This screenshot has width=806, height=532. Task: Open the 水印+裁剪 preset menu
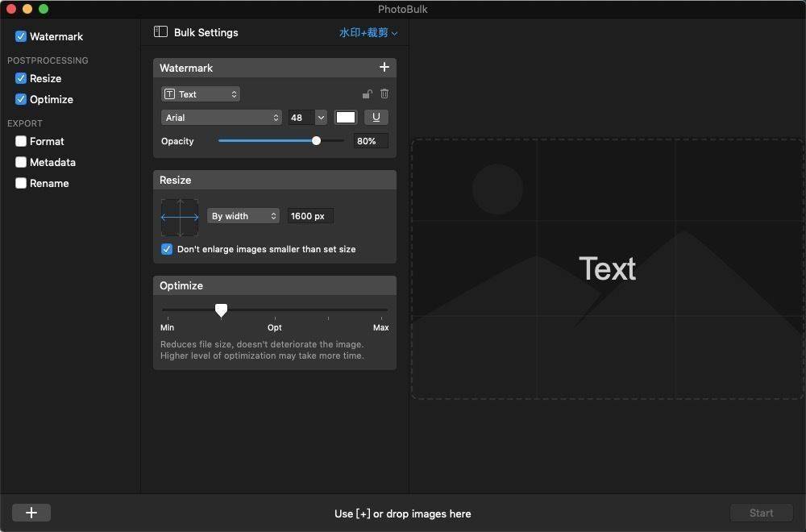tap(368, 33)
